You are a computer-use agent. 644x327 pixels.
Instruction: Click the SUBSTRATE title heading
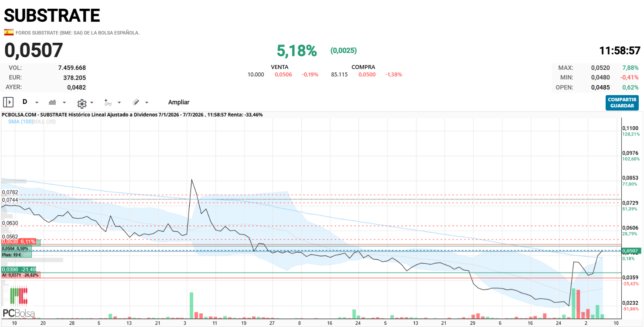pos(52,16)
